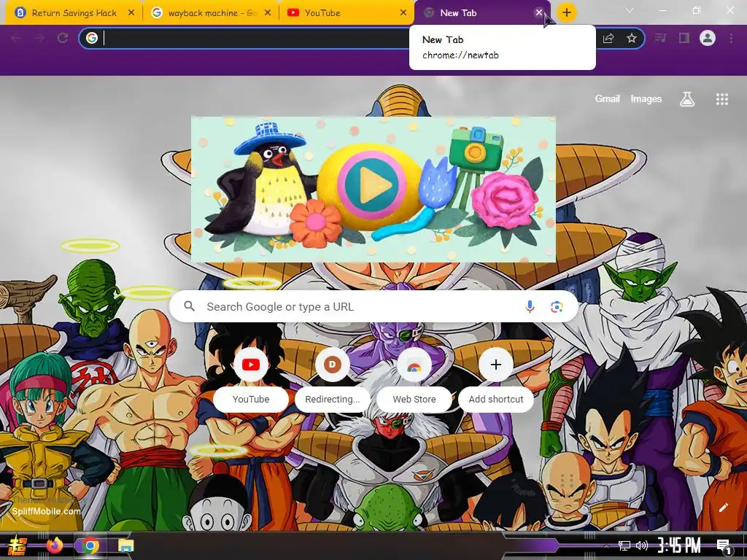747x560 pixels.
Task: Bookmark this tab with the star icon
Action: (632, 38)
